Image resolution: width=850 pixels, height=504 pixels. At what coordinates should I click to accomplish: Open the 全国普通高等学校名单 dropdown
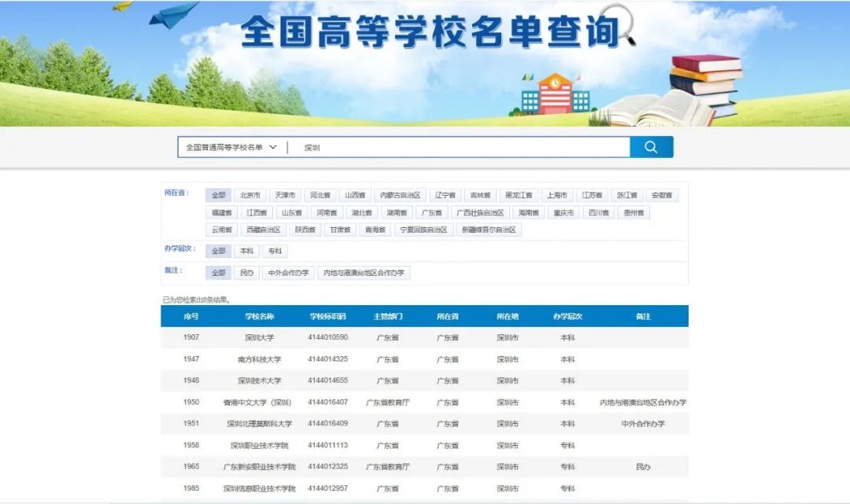[228, 146]
